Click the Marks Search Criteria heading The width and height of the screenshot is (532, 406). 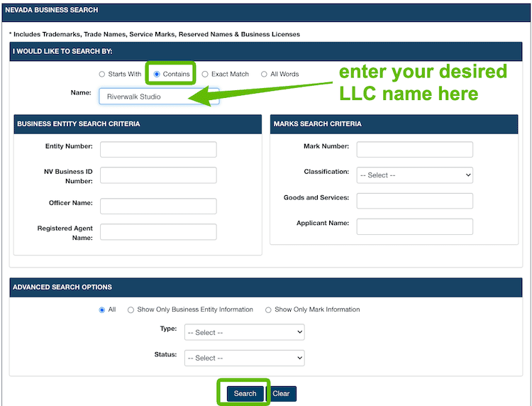coord(318,124)
